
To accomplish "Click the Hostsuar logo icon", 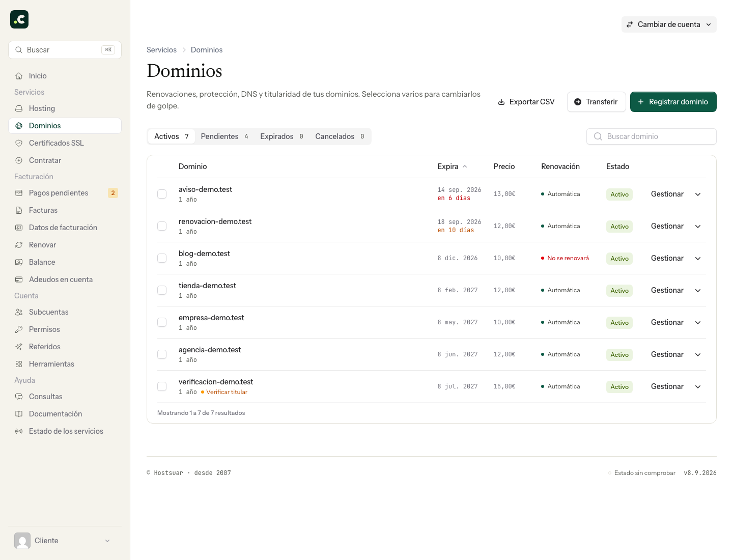I will 19,19.
